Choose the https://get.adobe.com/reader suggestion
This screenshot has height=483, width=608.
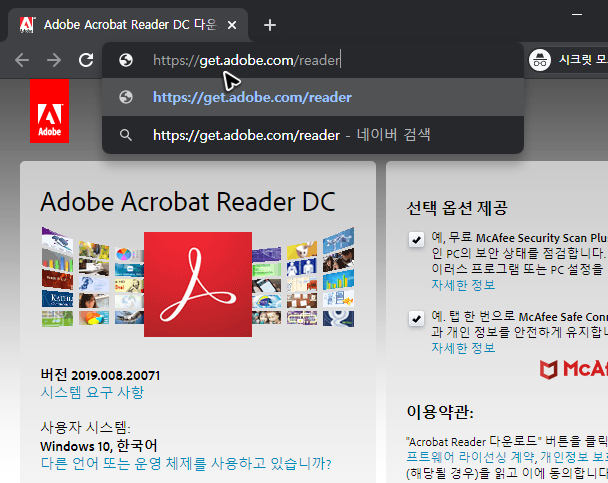(313, 97)
